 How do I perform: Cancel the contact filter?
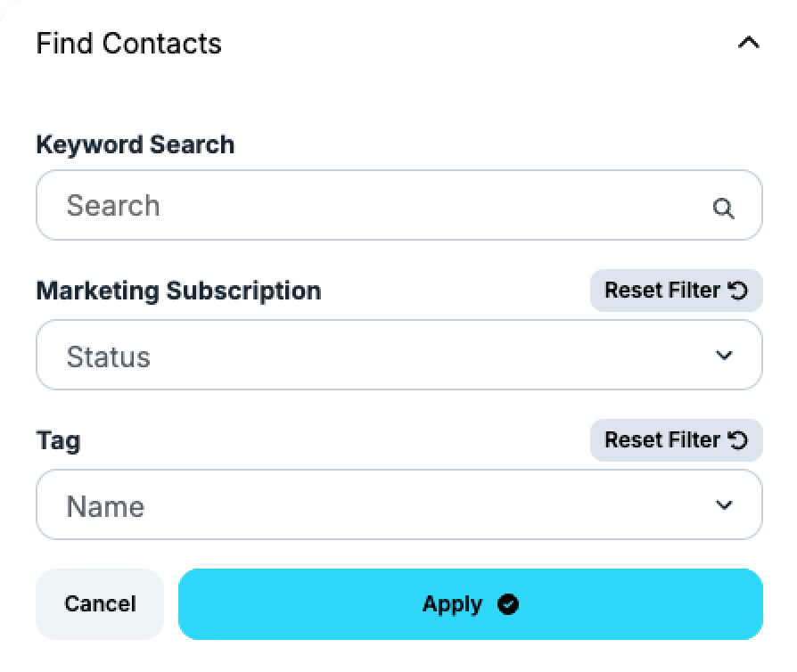(100, 604)
